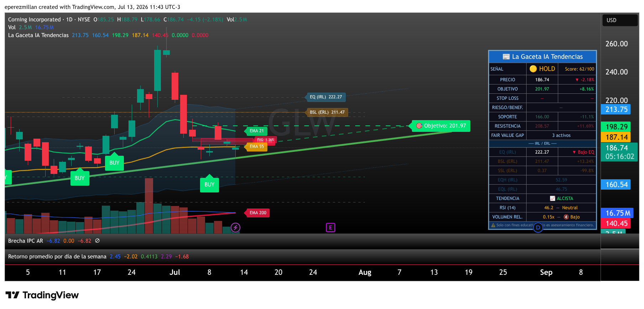The image size is (644, 309).
Task: Click the warning triangle in the disclaimer row
Action: coord(493,225)
